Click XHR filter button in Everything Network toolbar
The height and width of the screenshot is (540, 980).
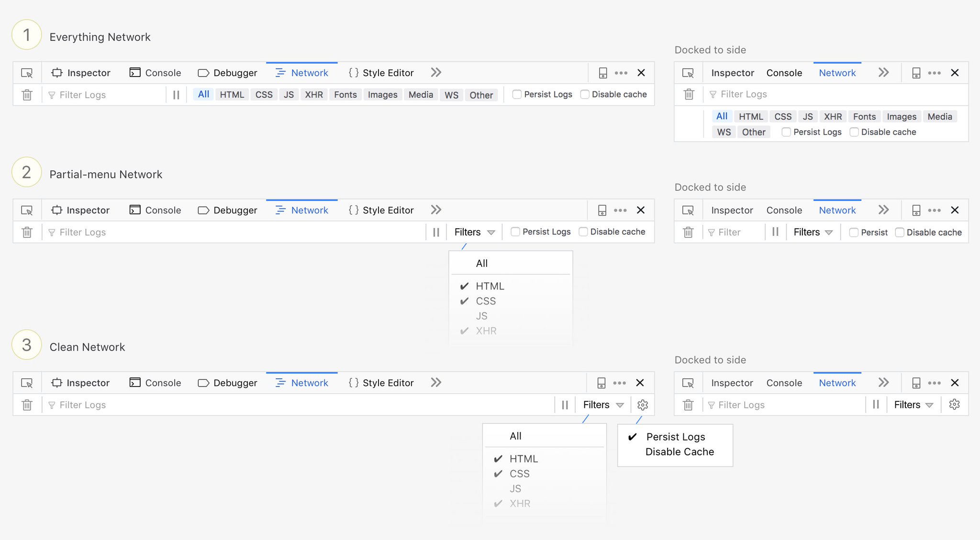point(314,95)
